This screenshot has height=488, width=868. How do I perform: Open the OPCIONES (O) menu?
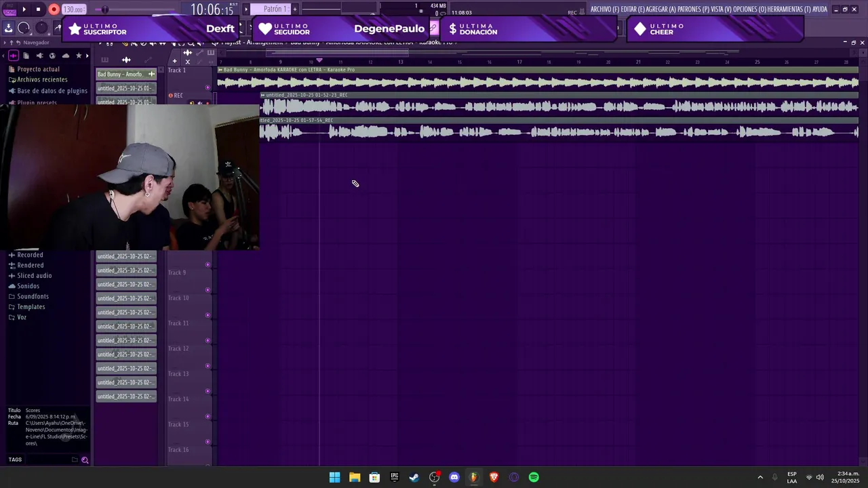click(750, 9)
